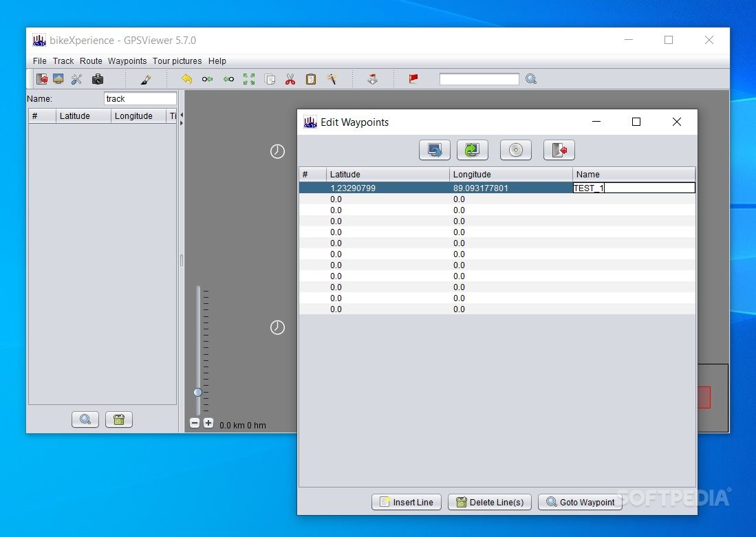This screenshot has width=756, height=537.
Task: Maximize the Edit Waypoints dialog
Action: [636, 122]
